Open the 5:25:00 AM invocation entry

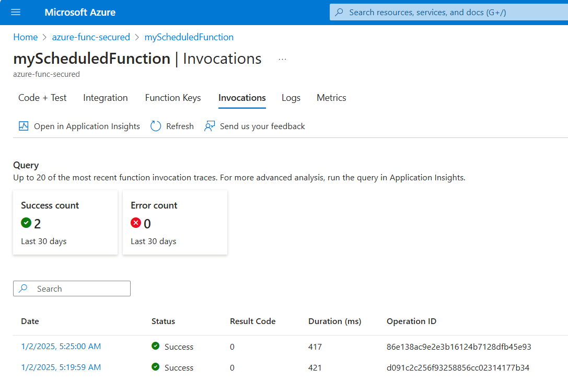click(61, 346)
